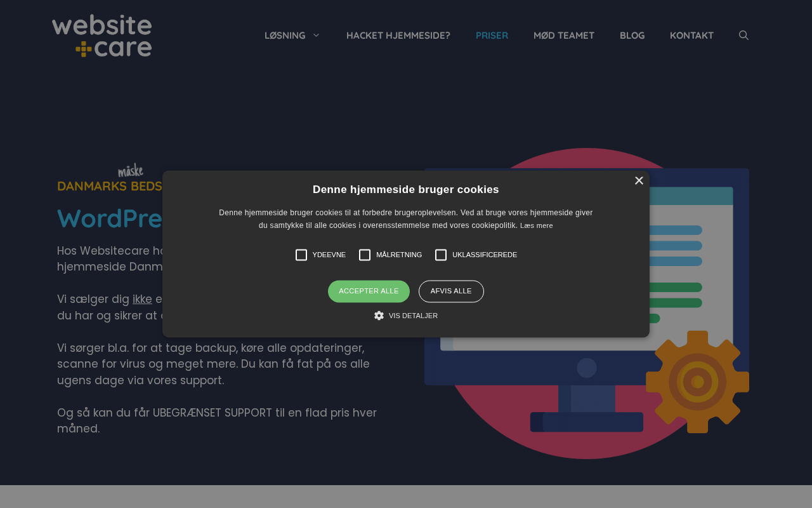The height and width of the screenshot is (508, 812).
Task: Close the cookie consent dialog
Action: click(639, 180)
